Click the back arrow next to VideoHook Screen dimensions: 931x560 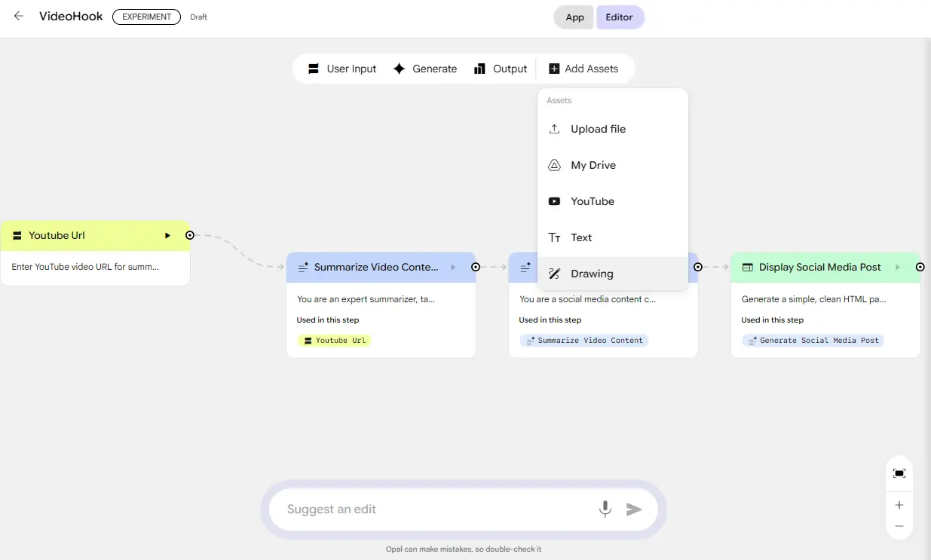(19, 17)
